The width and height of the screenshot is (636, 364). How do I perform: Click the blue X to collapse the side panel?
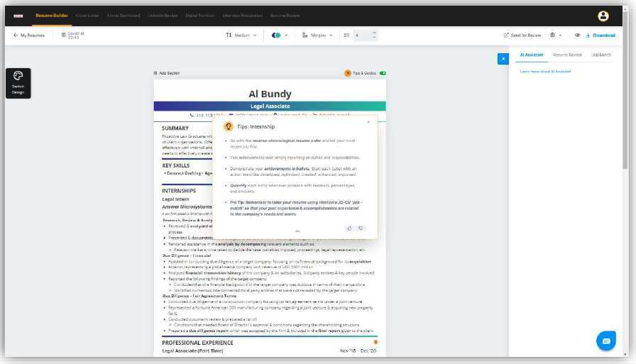tap(503, 59)
